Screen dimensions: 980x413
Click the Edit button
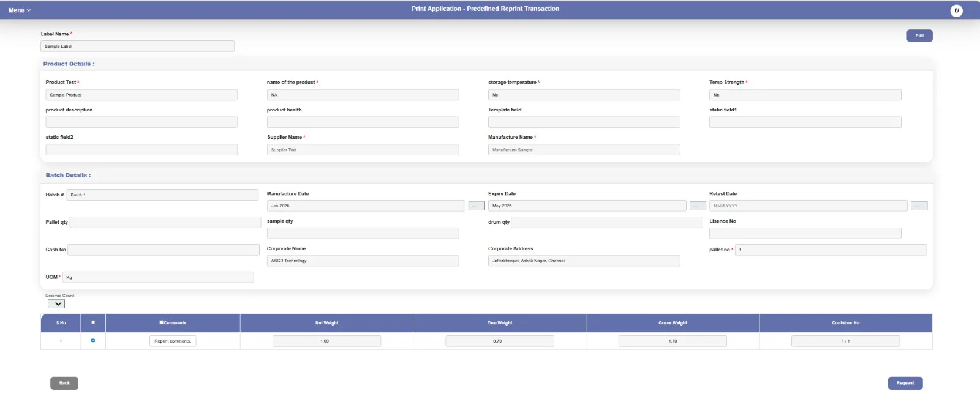919,36
